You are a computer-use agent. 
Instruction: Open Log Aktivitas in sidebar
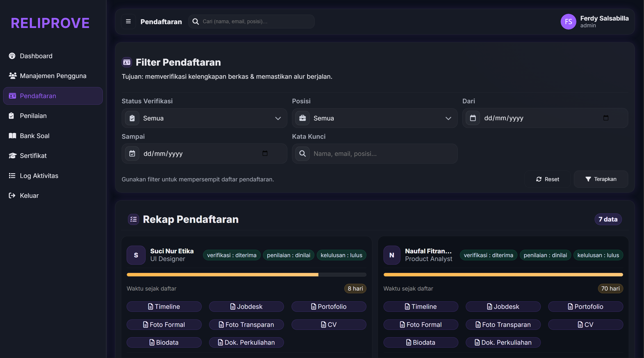(53, 176)
